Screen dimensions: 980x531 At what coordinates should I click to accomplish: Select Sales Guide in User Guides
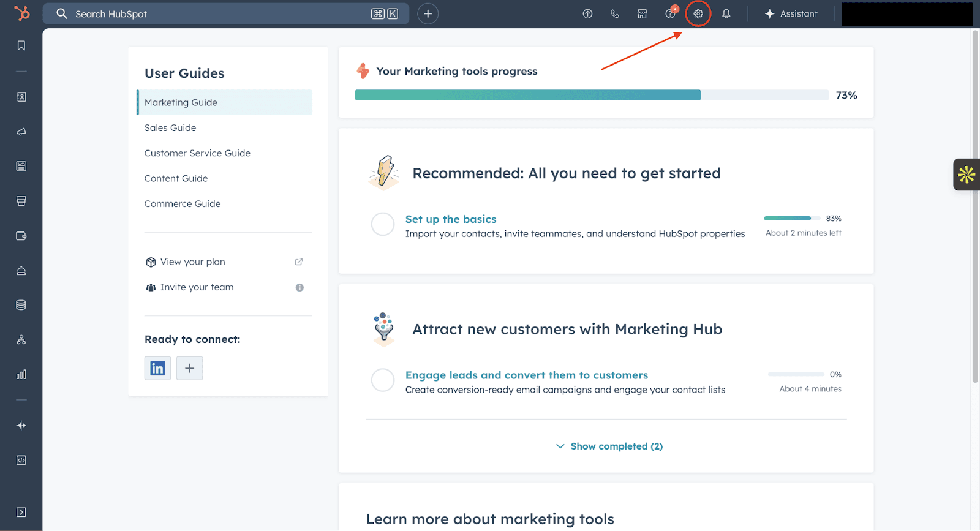(x=170, y=128)
